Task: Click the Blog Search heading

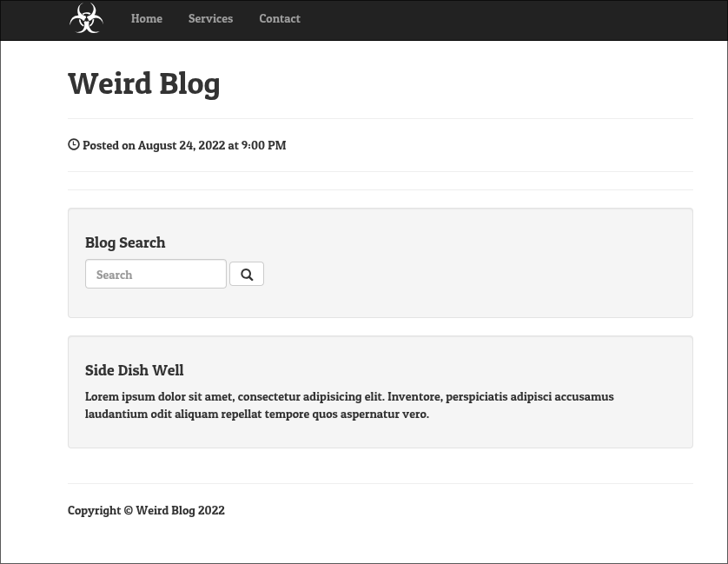Action: click(125, 242)
